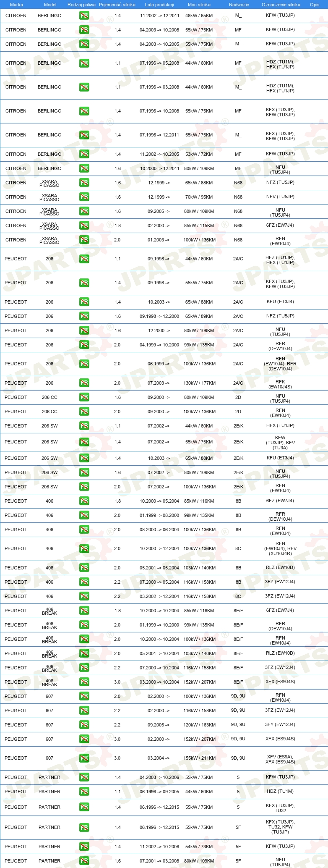328x868 pixels.
Task: Click the Rodzaj paliwa column header
Action: [x=81, y=5]
